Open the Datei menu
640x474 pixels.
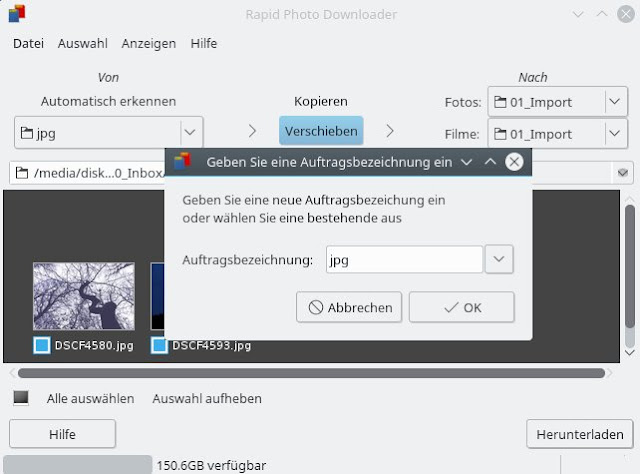(28, 43)
